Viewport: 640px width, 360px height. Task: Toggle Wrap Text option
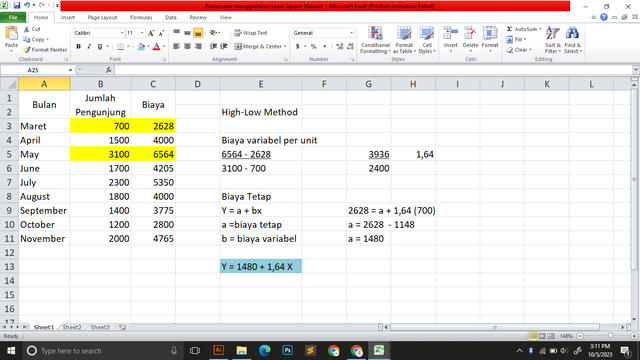[x=251, y=33]
